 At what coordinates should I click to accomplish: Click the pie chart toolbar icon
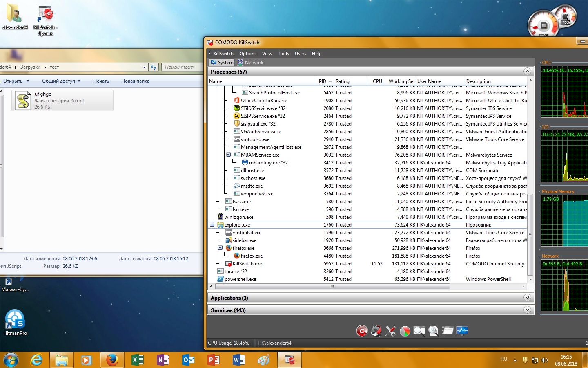405,331
